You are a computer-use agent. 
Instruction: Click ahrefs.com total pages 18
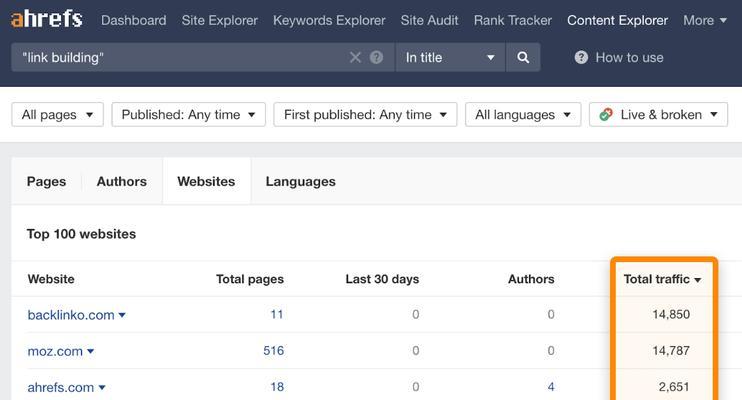(277, 387)
